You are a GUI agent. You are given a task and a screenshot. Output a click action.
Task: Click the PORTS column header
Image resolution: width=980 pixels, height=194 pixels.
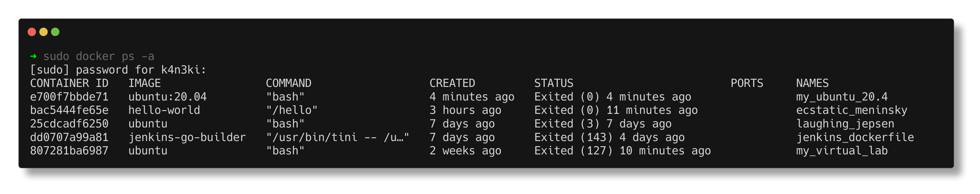point(747,83)
